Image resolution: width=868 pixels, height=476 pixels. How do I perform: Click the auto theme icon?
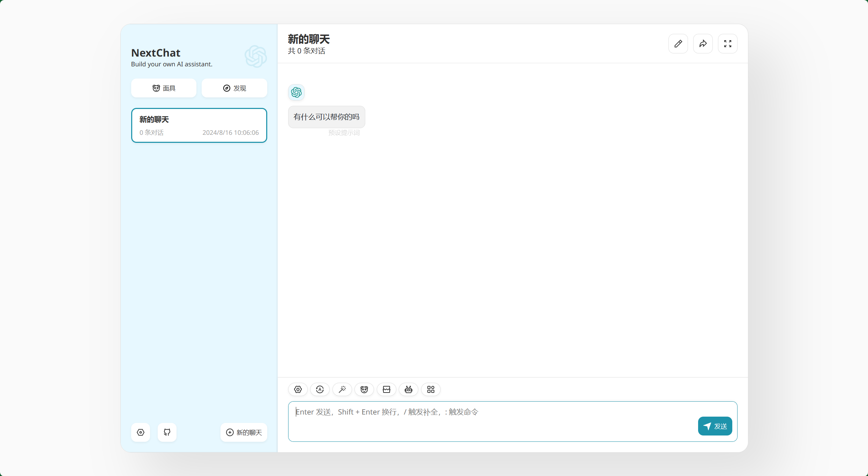(x=320, y=389)
